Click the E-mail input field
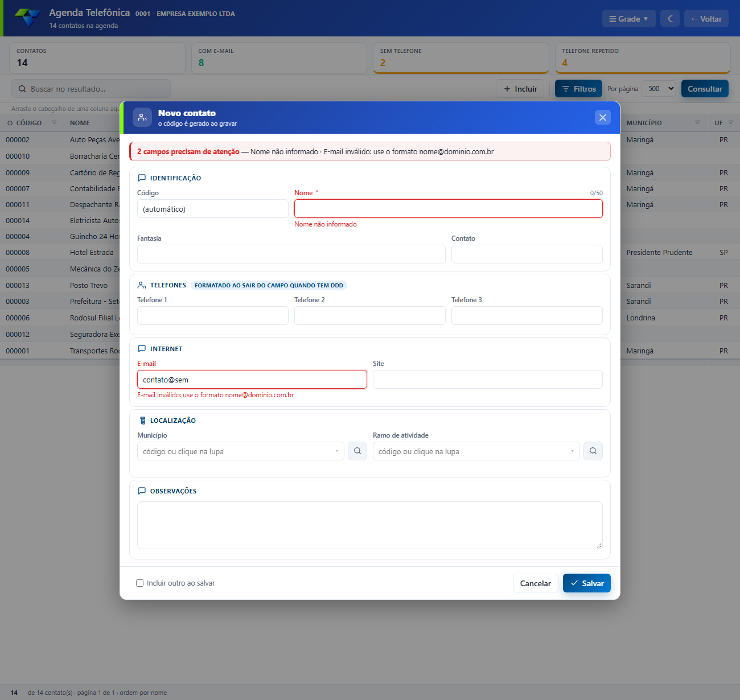This screenshot has height=700, width=740. 252,380
